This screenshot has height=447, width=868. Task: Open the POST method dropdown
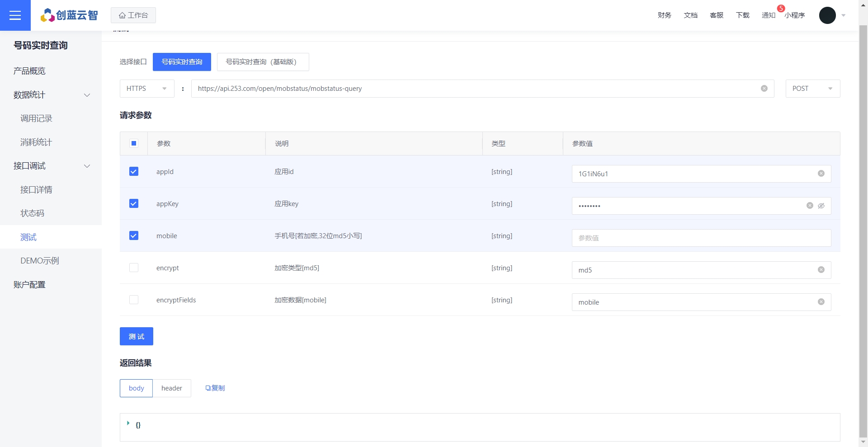click(812, 89)
